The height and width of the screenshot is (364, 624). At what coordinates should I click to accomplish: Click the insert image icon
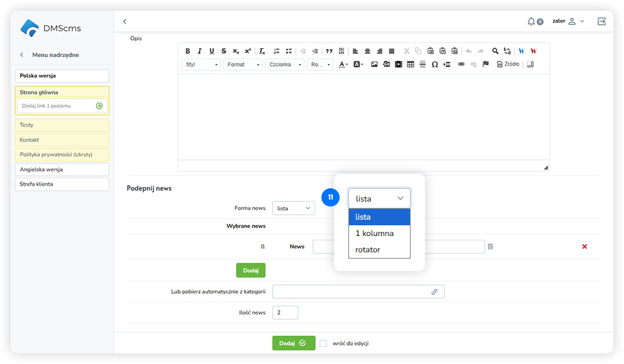[374, 65]
